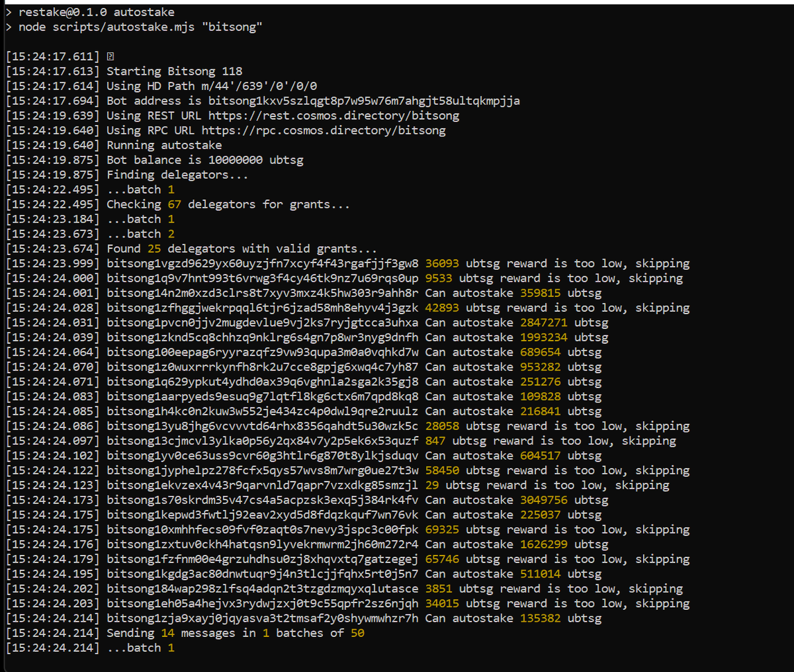Click autostake amount 109828
The image size is (794, 672).
pyautogui.click(x=540, y=397)
